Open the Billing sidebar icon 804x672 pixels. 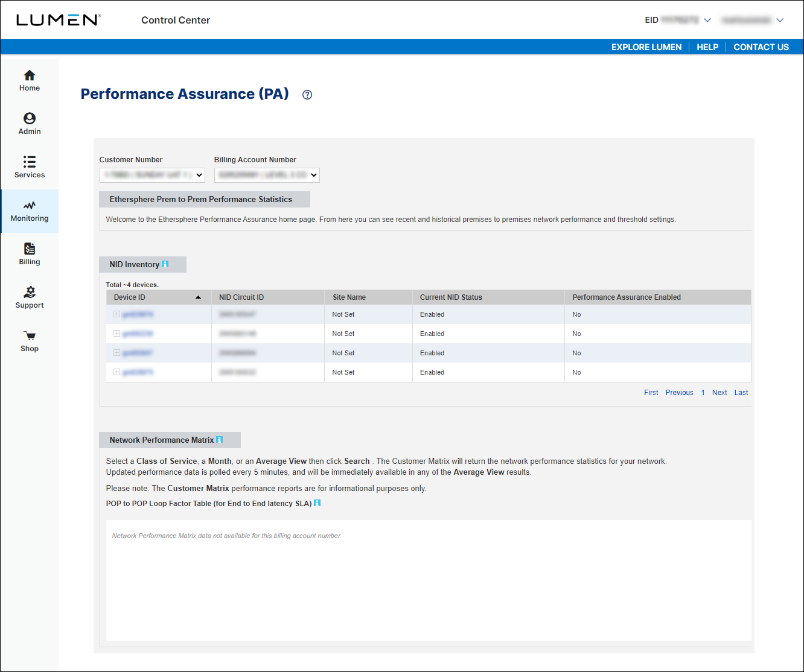tap(30, 249)
